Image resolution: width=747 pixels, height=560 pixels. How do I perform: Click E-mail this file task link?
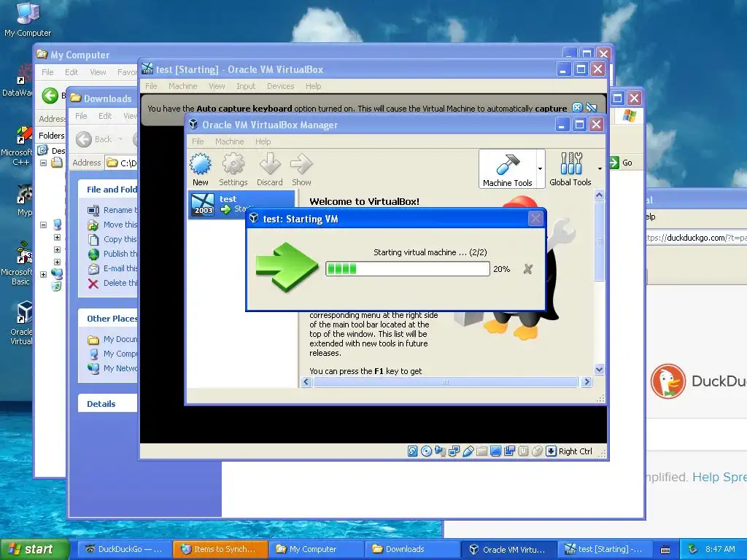pos(112,268)
